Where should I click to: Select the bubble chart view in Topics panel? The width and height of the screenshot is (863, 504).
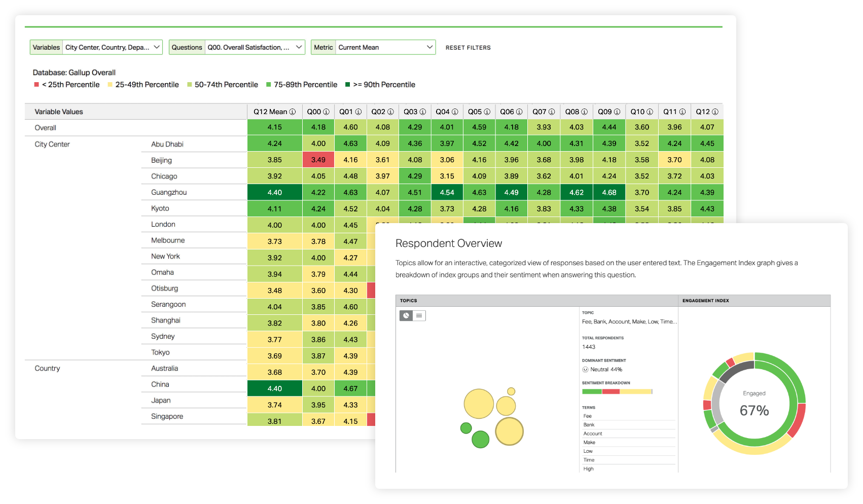pos(406,315)
